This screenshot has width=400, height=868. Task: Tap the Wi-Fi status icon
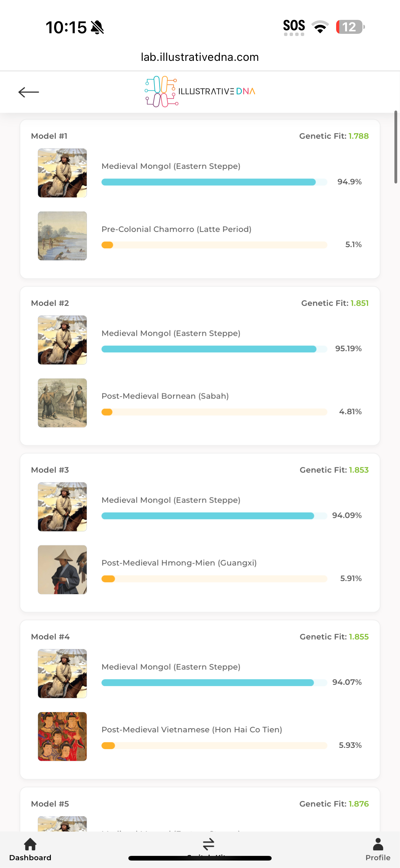320,27
